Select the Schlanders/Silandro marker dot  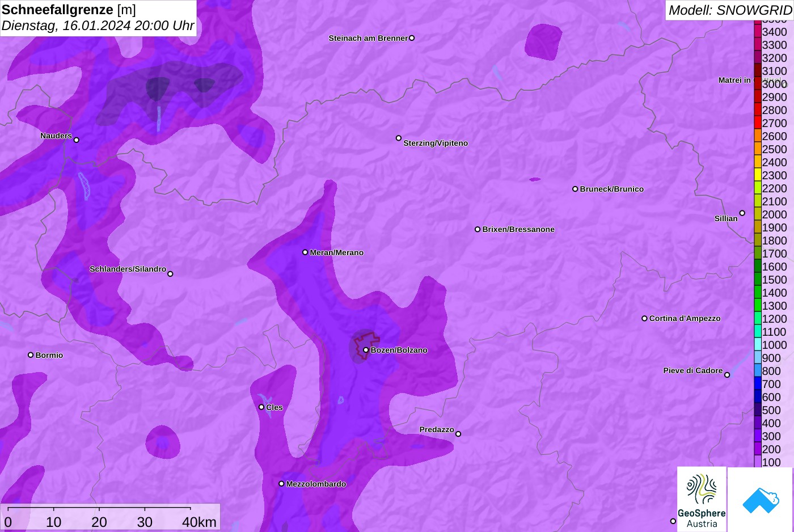click(x=170, y=274)
